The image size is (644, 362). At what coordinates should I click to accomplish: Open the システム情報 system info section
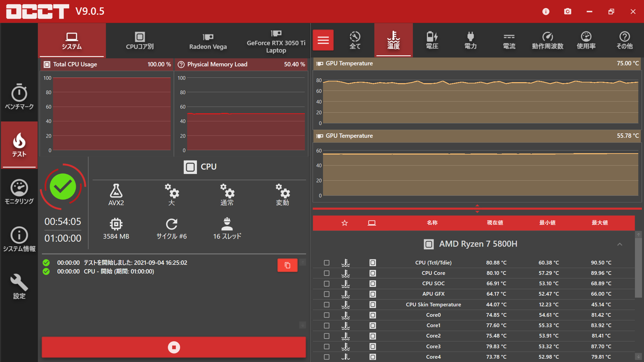19,239
